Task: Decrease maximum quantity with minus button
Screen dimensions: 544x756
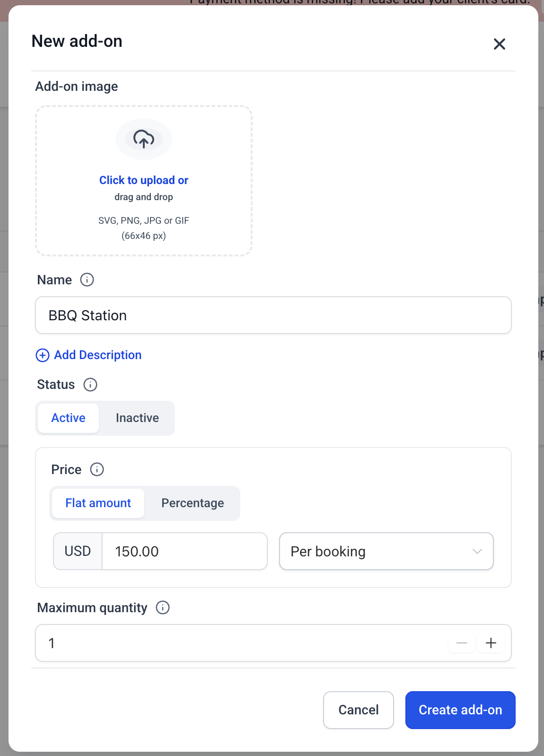Action: click(x=462, y=643)
